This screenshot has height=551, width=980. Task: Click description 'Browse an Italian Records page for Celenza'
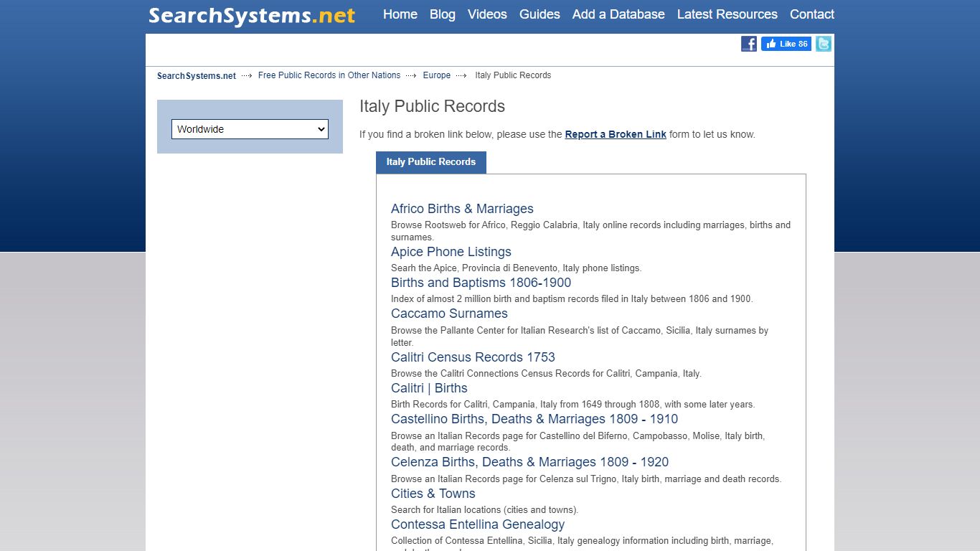[586, 479]
